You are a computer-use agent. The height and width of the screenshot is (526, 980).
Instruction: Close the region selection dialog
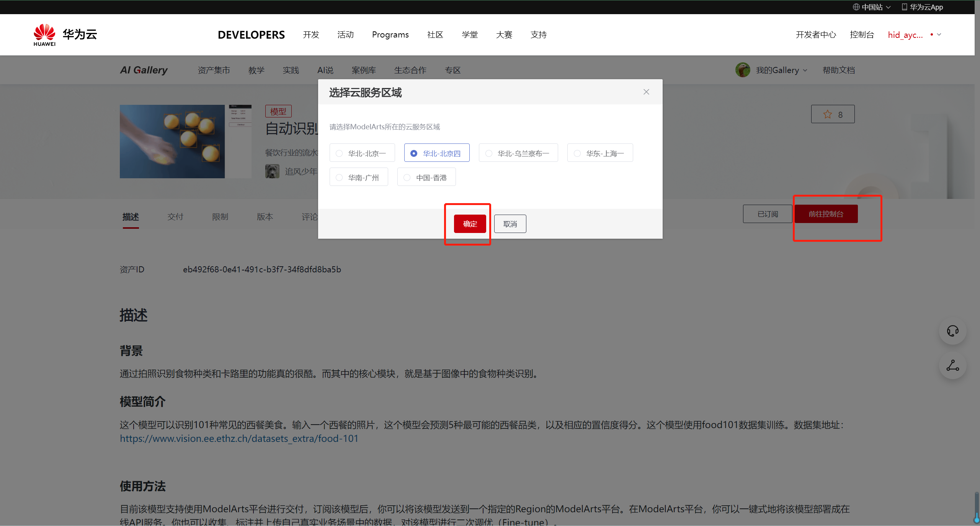click(646, 92)
